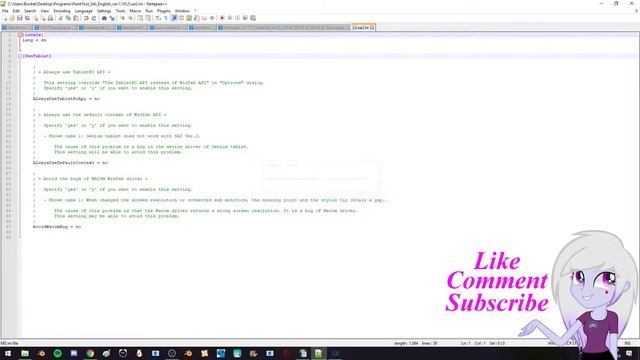The width and height of the screenshot is (640, 360).
Task: Click the run macro multiple times icon
Action: [245, 18]
